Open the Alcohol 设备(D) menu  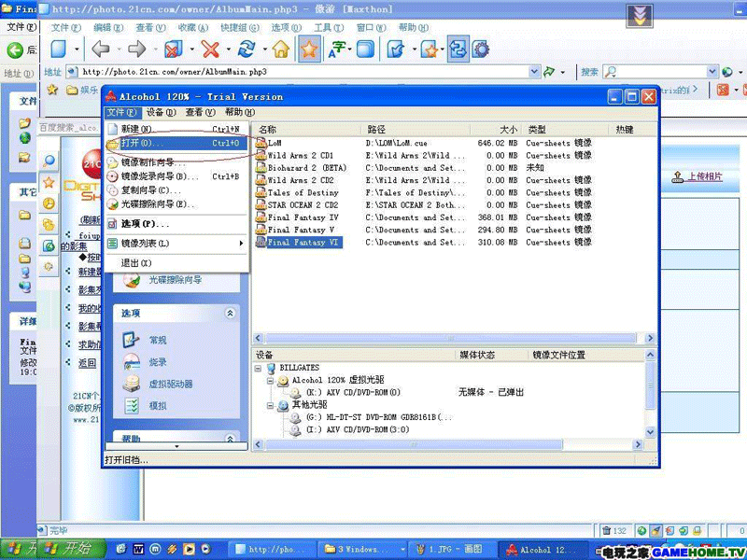(161, 112)
